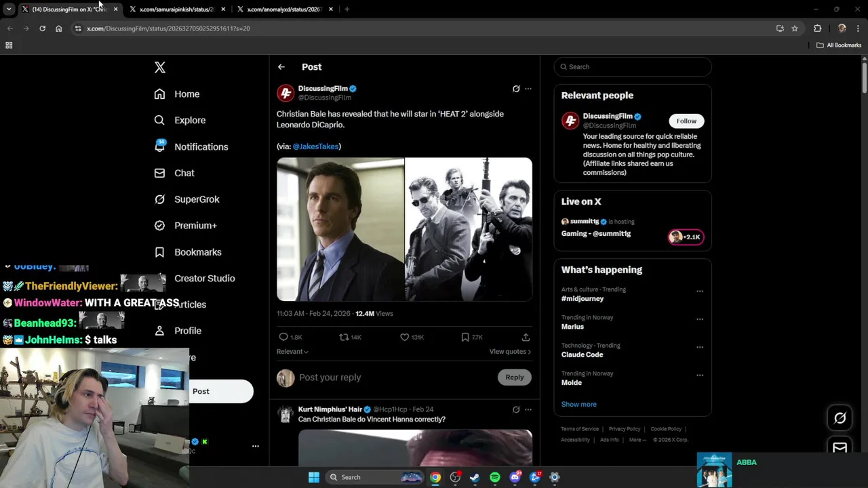The height and width of the screenshot is (488, 868).
Task: Click the browser address bar URL
Action: (x=168, y=28)
